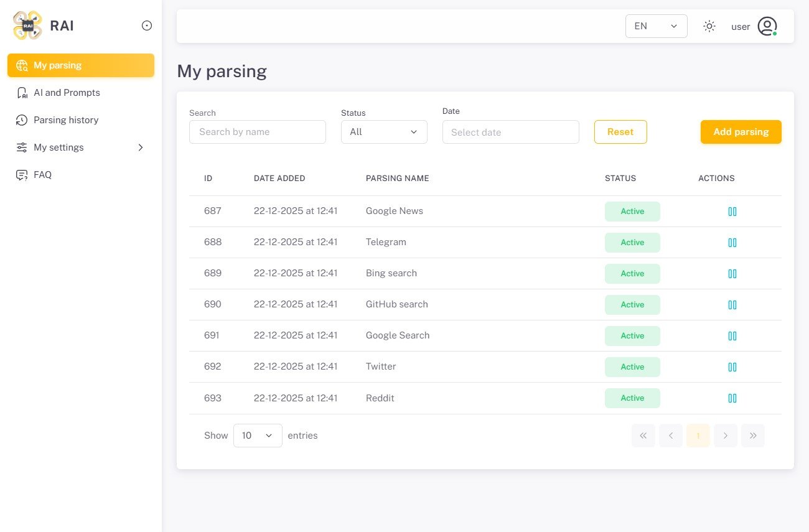
Task: Open the user profile avatar icon
Action: [767, 26]
